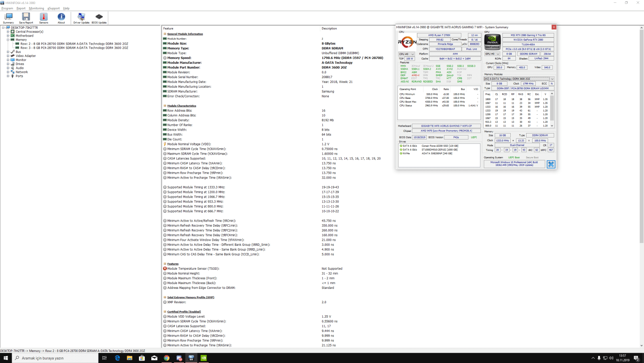Click the Intel Extreme Memory Profile (XMP) heading
This screenshot has height=363, width=644.
tap(191, 297)
